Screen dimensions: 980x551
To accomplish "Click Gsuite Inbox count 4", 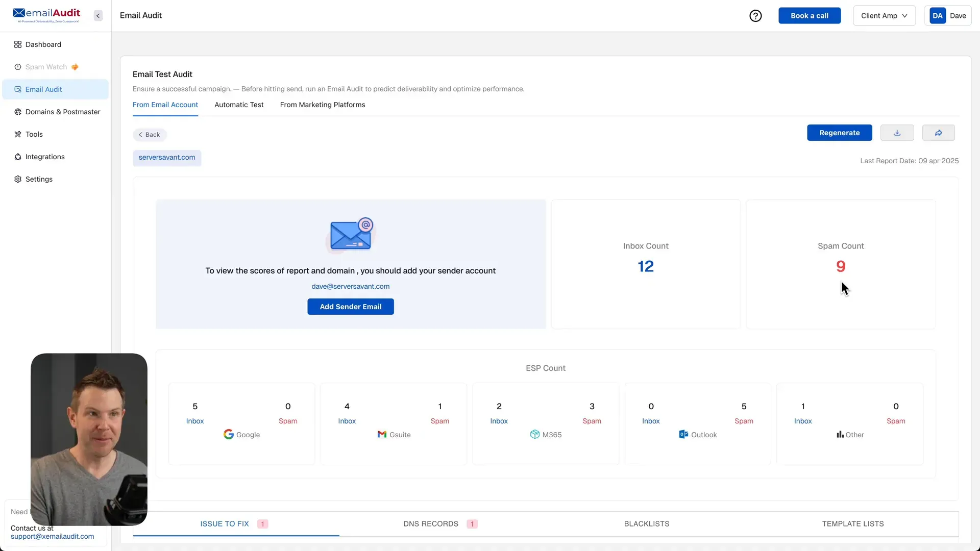I will (x=347, y=407).
